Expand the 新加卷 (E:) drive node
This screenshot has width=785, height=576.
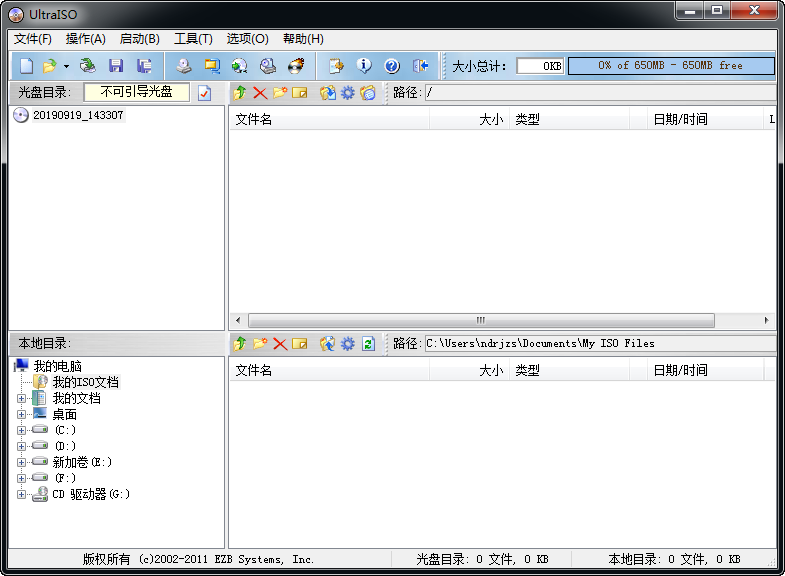click(21, 462)
